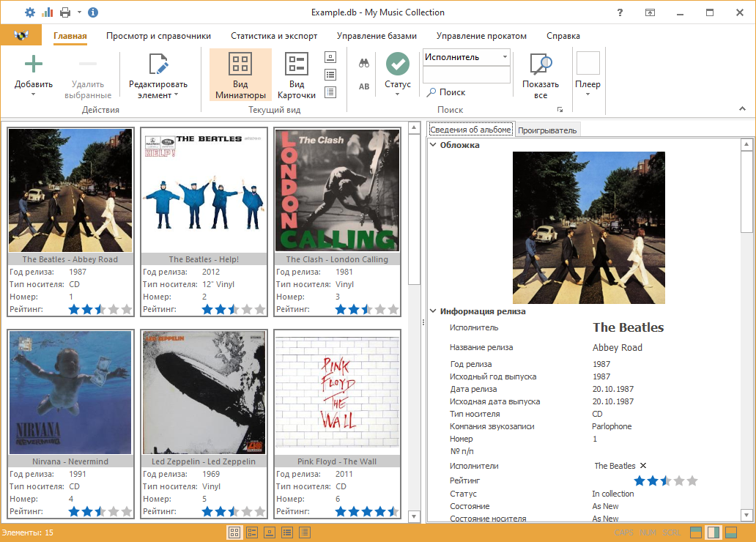Select list view icon in status bar
The width and height of the screenshot is (756, 542).
[x=287, y=532]
